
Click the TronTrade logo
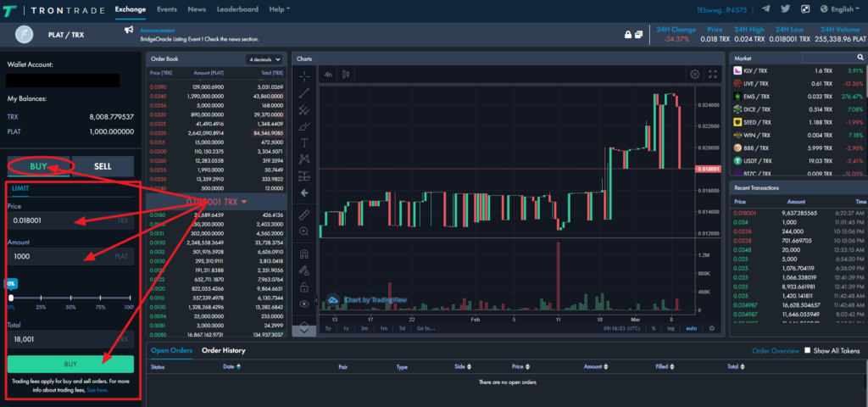pyautogui.click(x=53, y=9)
